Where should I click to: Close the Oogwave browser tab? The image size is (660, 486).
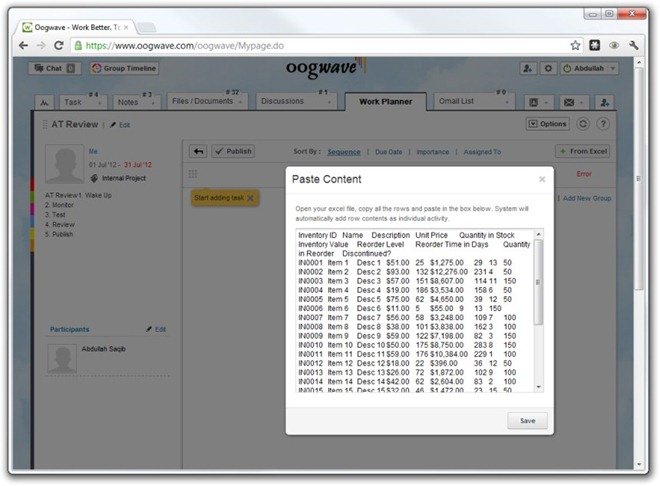(126, 27)
